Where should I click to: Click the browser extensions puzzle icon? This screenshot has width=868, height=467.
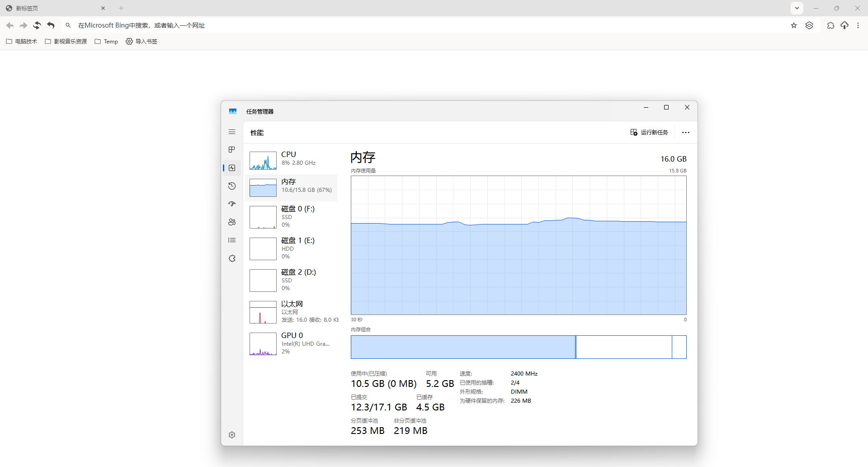830,26
